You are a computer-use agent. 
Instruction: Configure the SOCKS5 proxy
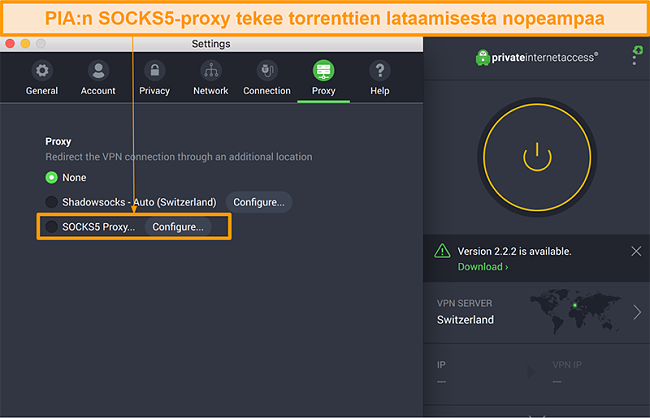(x=177, y=227)
